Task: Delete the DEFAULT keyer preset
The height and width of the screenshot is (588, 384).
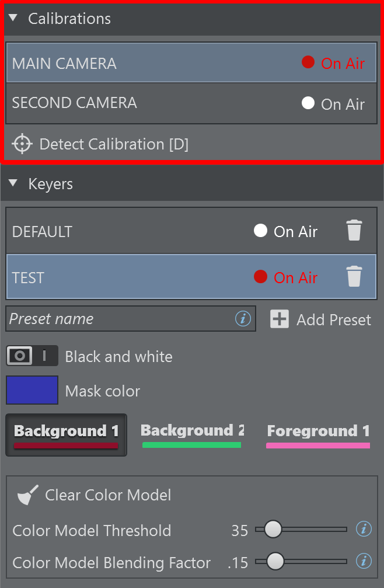Action: [x=354, y=231]
